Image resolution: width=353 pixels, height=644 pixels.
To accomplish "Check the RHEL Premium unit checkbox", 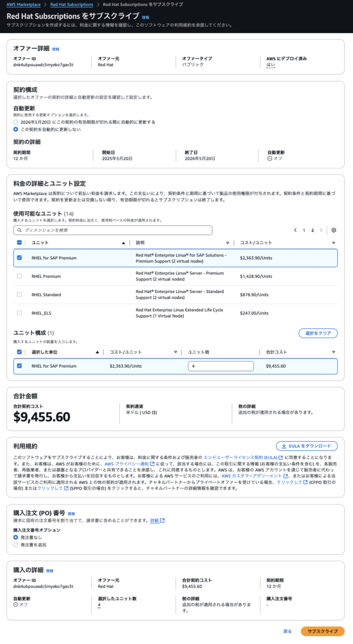I will tap(19, 276).
